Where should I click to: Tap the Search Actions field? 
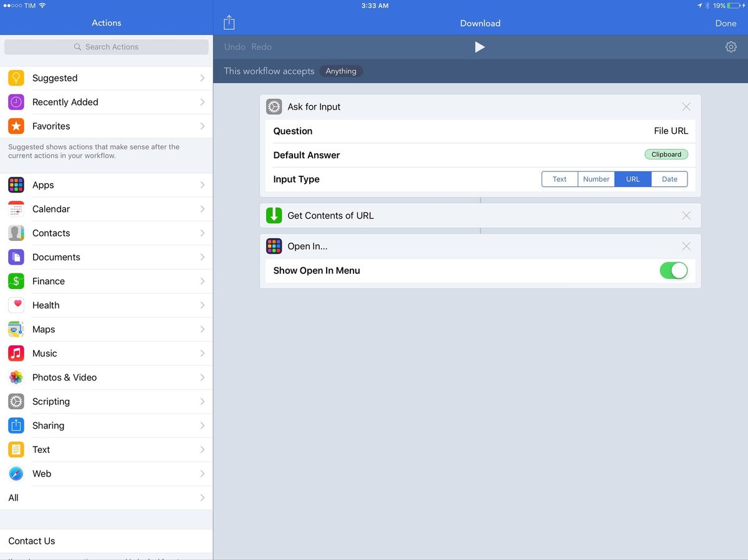106,47
